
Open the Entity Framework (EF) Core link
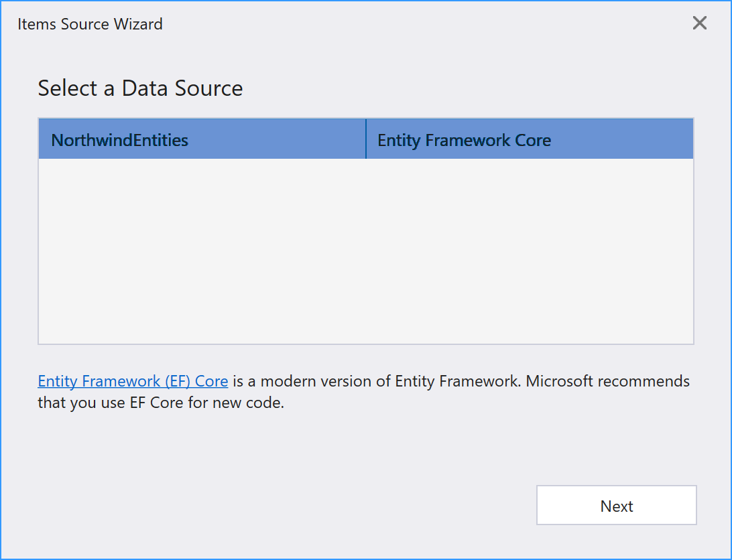[133, 381]
